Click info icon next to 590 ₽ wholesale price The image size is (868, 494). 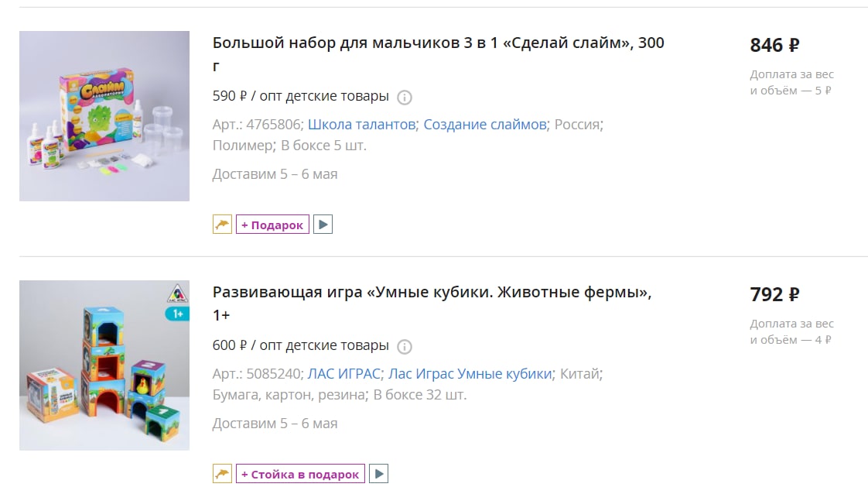coord(405,98)
